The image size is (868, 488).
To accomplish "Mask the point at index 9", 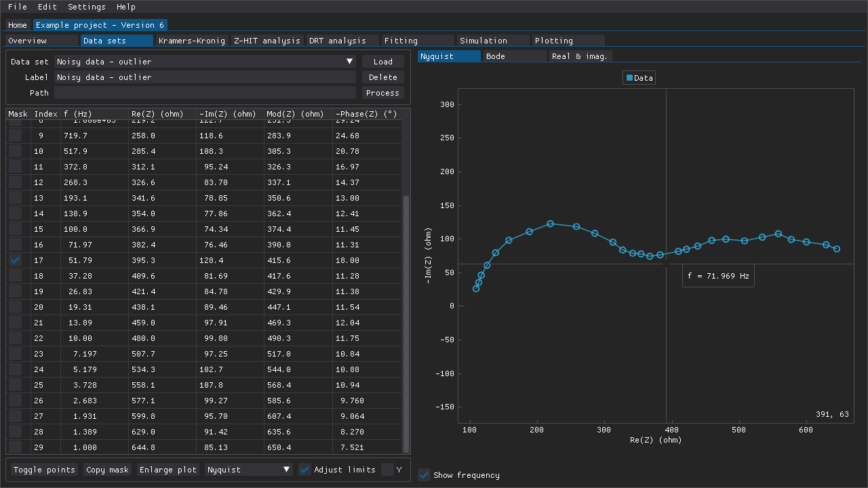I will (x=16, y=136).
